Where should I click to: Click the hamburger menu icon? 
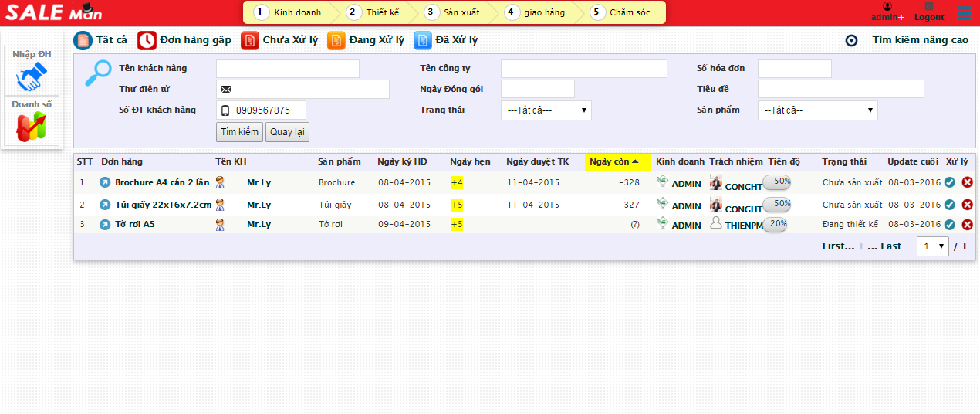point(964,12)
